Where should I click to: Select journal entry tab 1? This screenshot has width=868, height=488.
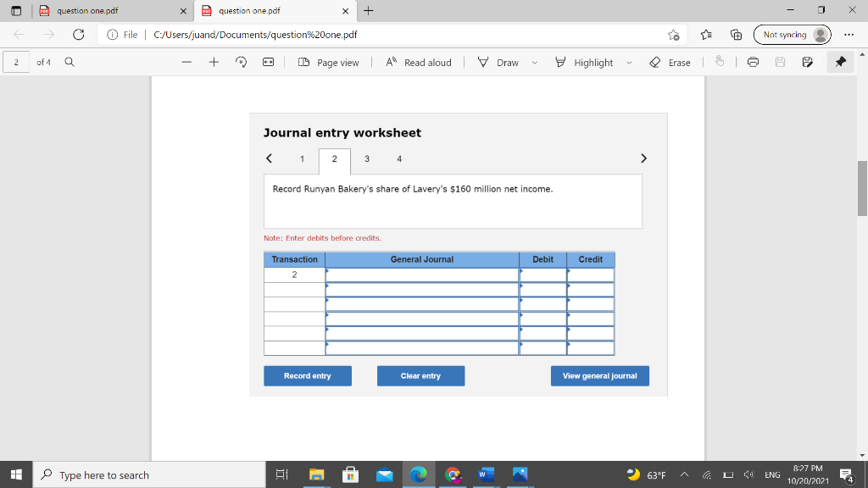[303, 158]
